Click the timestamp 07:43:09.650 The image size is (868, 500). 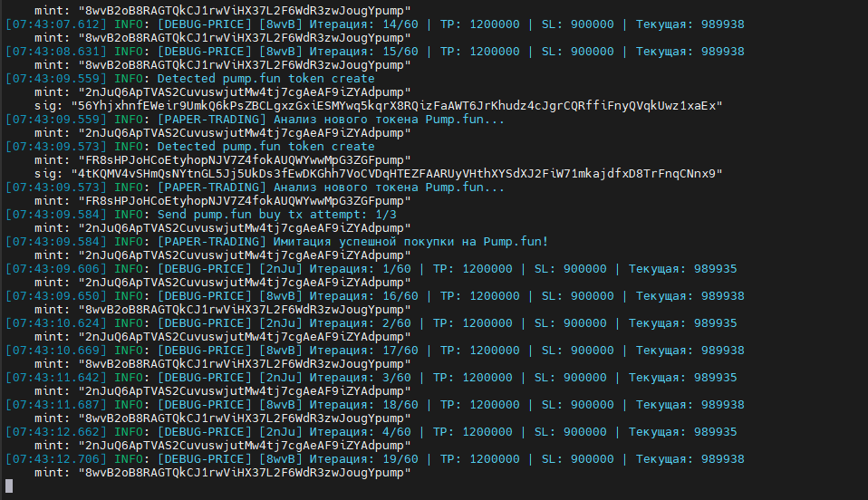(x=55, y=295)
